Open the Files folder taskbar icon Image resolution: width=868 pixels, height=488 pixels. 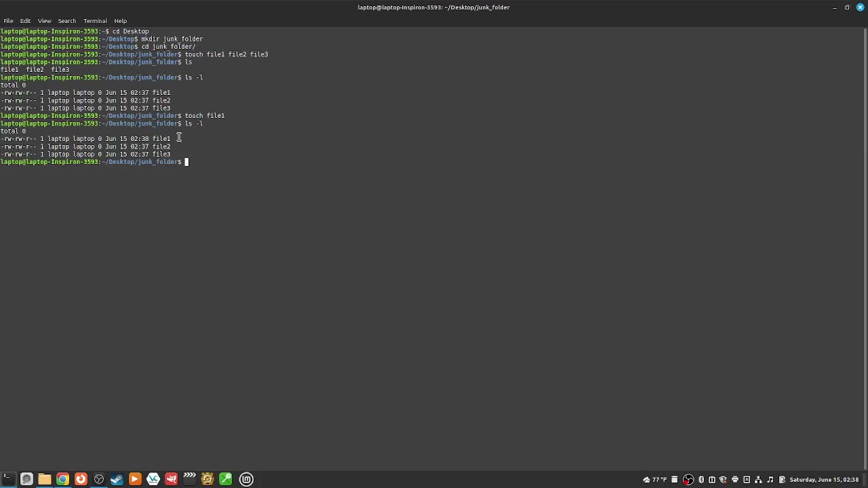pyautogui.click(x=45, y=479)
